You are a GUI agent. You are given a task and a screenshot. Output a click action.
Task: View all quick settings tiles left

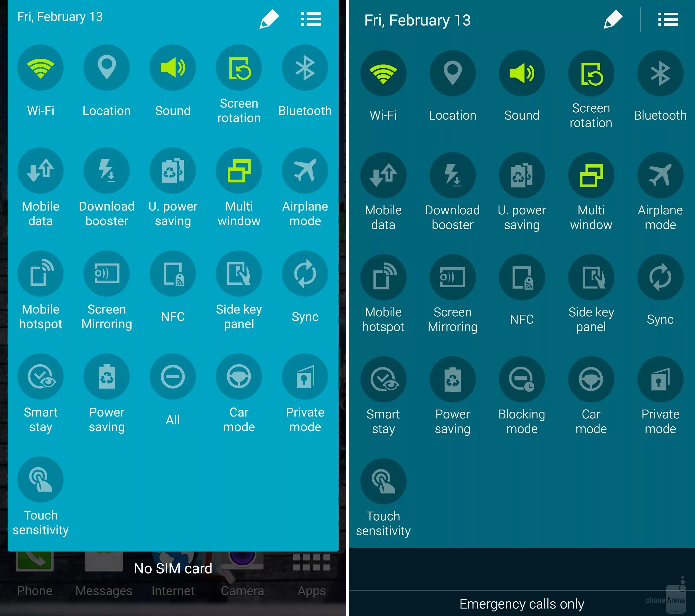(x=313, y=17)
